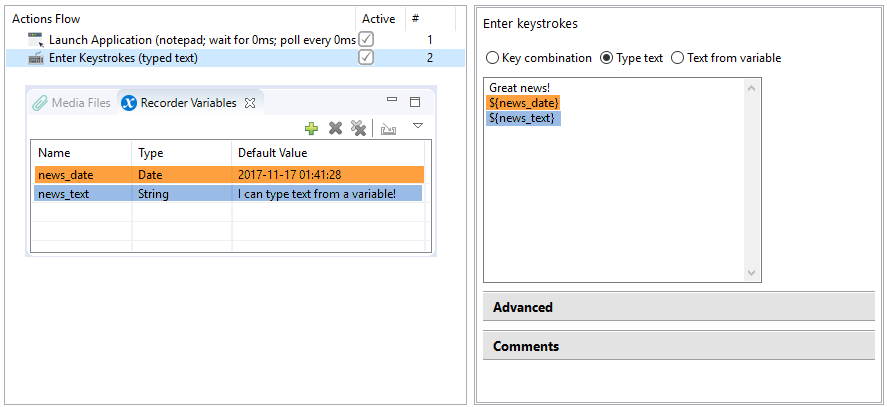The image size is (887, 407).
Task: Click scroll up arrow of keystrokes text box
Action: (x=751, y=88)
